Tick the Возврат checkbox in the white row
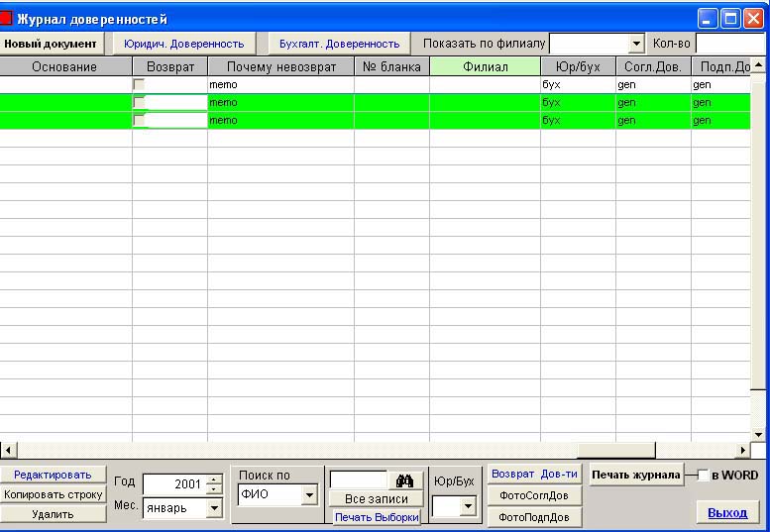The image size is (770, 532). (139, 84)
